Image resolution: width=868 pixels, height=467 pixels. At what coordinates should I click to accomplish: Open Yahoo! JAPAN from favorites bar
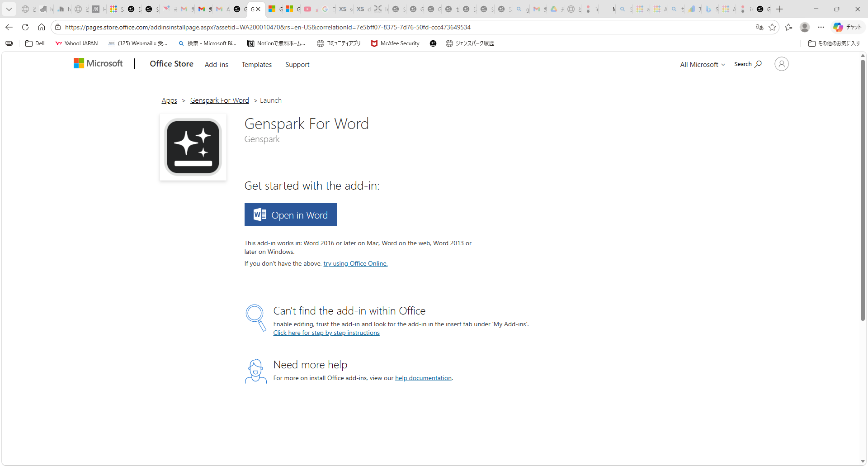pos(76,43)
